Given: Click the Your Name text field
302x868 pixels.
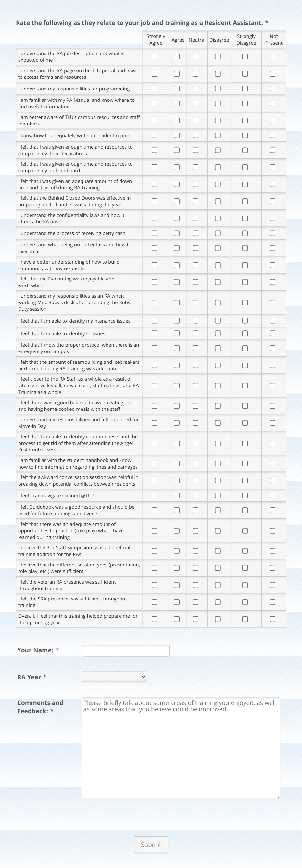Looking at the screenshot, I should tap(126, 650).
